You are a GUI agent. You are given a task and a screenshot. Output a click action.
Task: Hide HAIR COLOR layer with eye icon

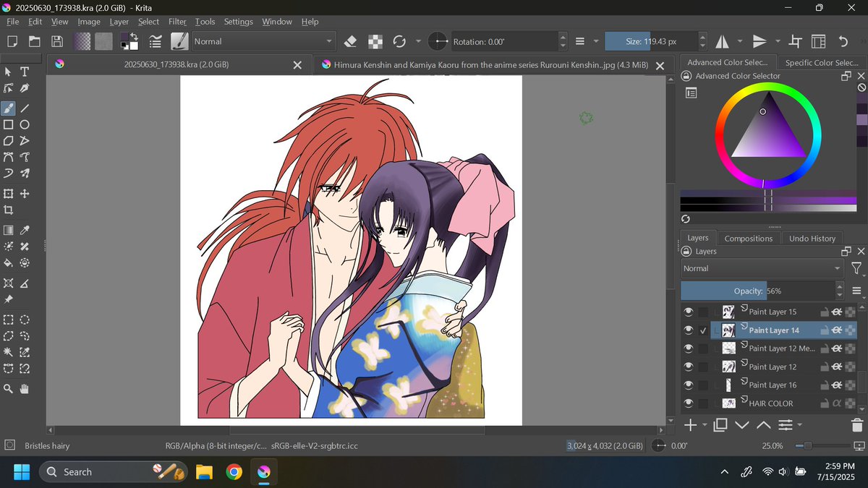click(x=688, y=403)
